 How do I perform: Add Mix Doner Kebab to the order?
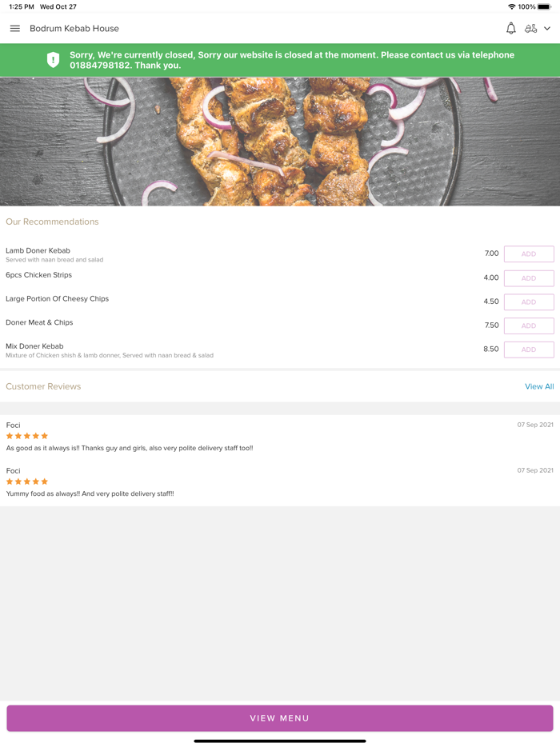(x=529, y=350)
